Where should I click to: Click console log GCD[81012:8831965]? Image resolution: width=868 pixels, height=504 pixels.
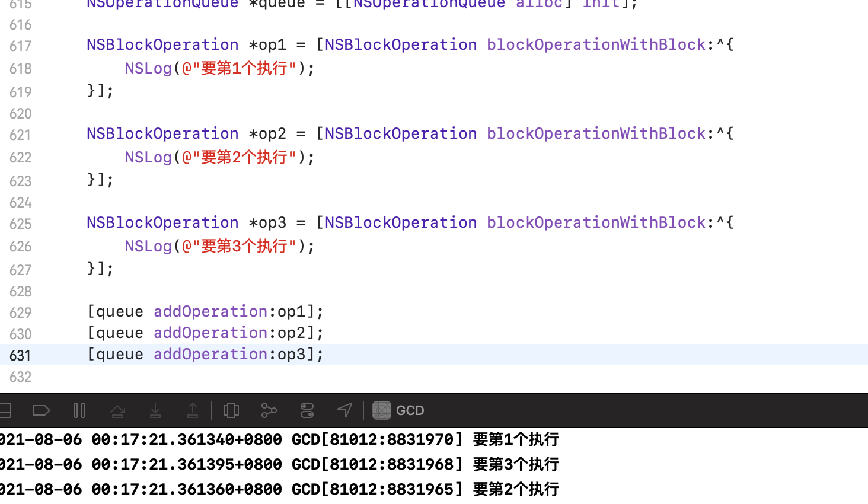pyautogui.click(x=377, y=489)
